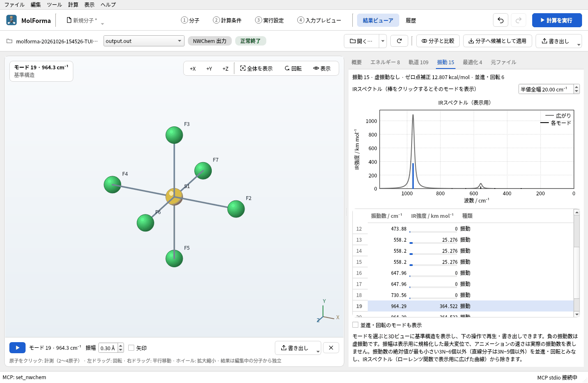The image size is (588, 383).
Task: Expand the top 書き出し dropdown arrow
Action: (579, 44)
